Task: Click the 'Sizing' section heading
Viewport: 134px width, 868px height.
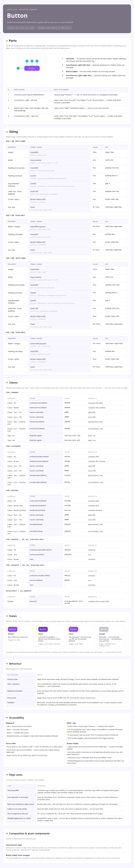Action: (14, 132)
